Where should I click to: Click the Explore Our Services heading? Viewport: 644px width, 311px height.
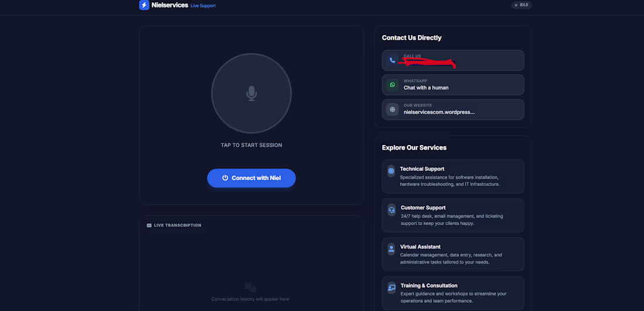click(414, 147)
